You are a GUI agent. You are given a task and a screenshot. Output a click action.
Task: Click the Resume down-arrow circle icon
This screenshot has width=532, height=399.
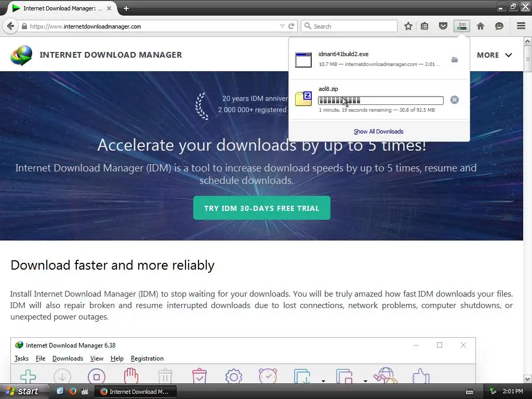point(62,377)
